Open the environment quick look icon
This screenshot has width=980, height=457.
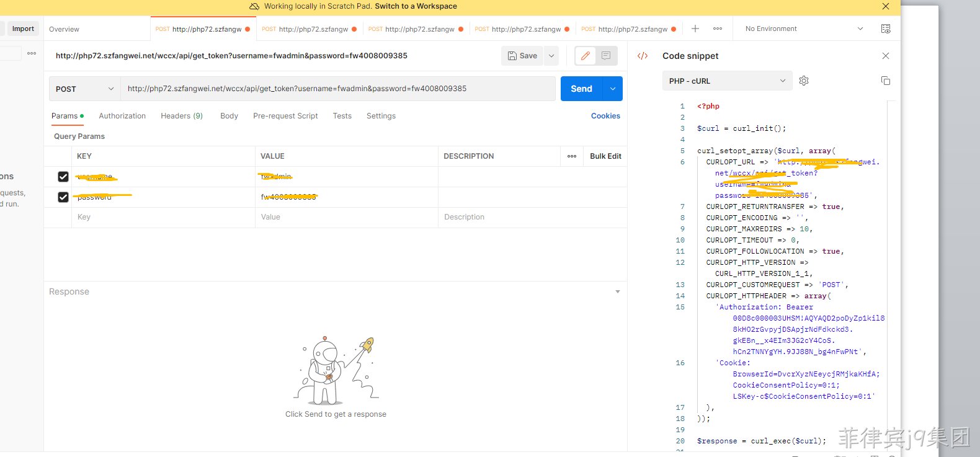[886, 29]
